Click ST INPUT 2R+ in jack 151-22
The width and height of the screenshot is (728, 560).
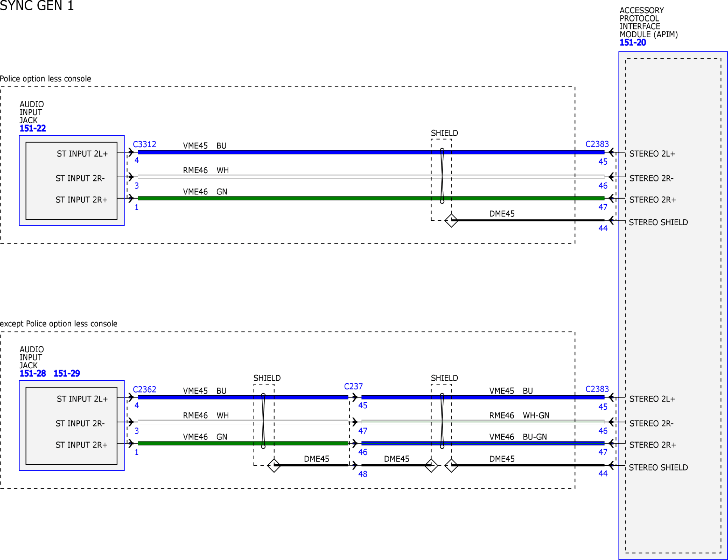81,200
